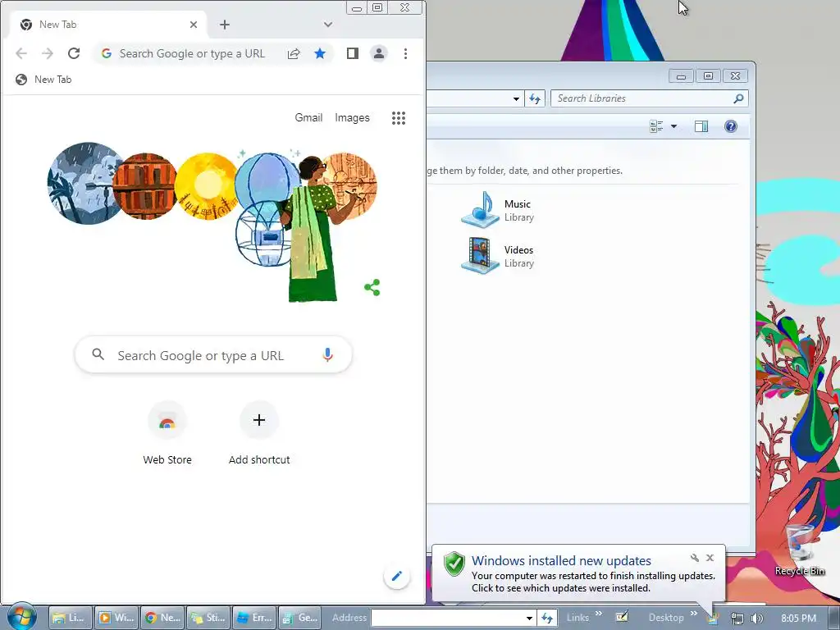This screenshot has width=840, height=630.
Task: Share the Google Doodle
Action: point(372,288)
